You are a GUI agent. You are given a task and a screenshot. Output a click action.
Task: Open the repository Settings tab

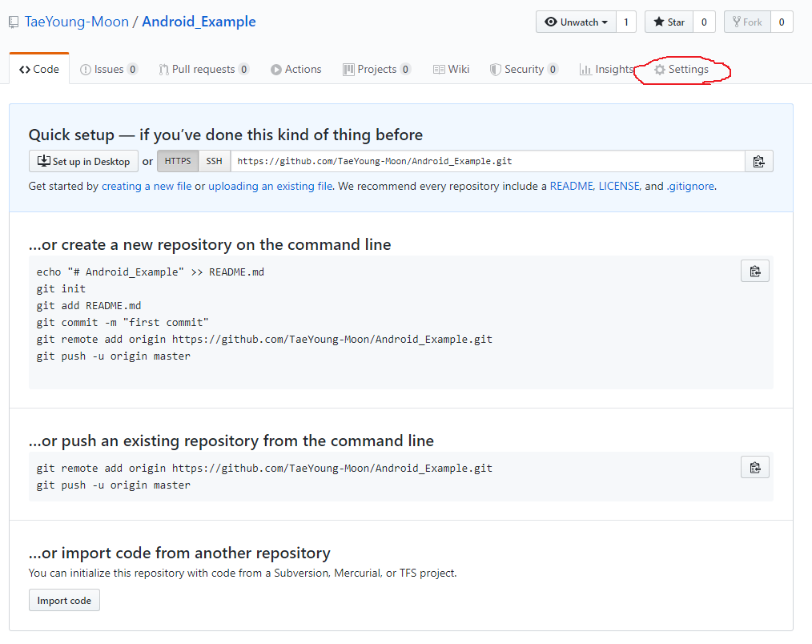tap(681, 70)
